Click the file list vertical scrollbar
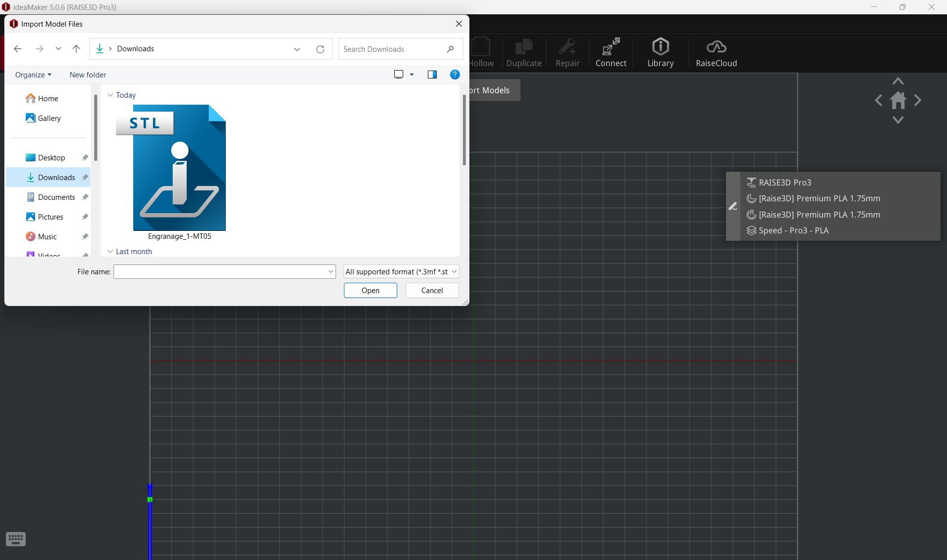Screen dimensions: 947x560 point(464,130)
